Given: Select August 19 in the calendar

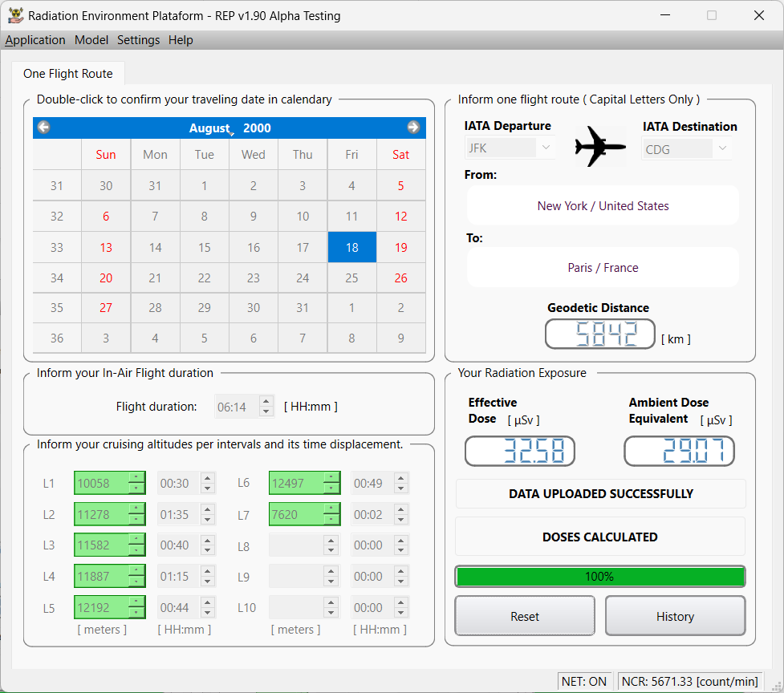Looking at the screenshot, I should [400, 248].
